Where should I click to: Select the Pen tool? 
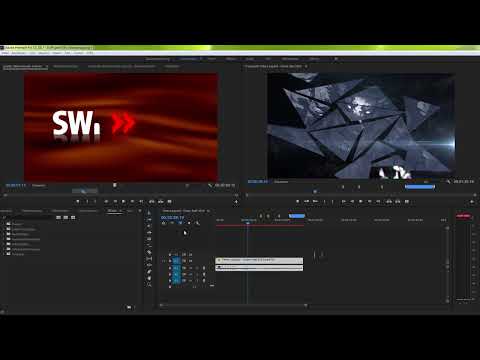click(x=149, y=272)
